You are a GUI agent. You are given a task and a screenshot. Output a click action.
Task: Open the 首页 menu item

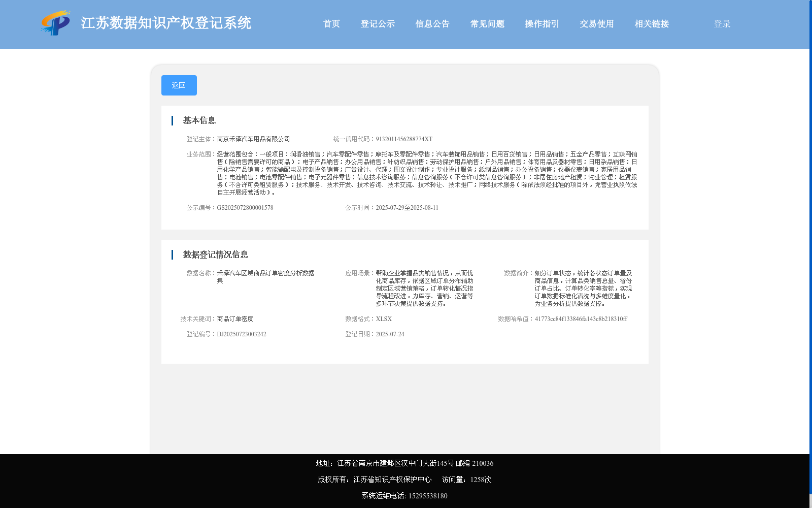[331, 24]
